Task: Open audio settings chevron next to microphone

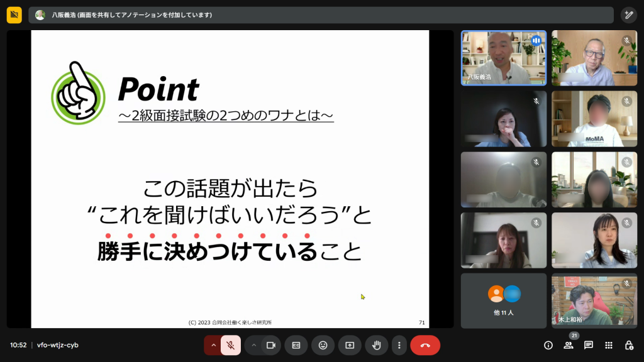Action: tap(213, 345)
